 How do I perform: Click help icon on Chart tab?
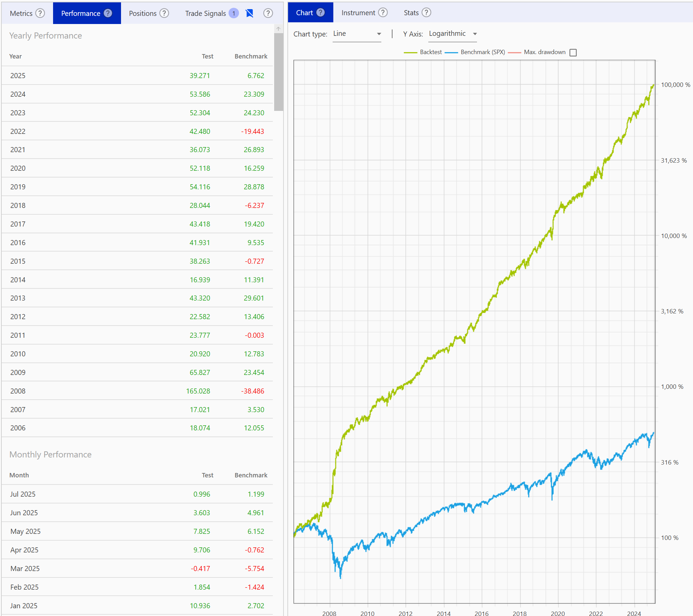[x=320, y=13]
